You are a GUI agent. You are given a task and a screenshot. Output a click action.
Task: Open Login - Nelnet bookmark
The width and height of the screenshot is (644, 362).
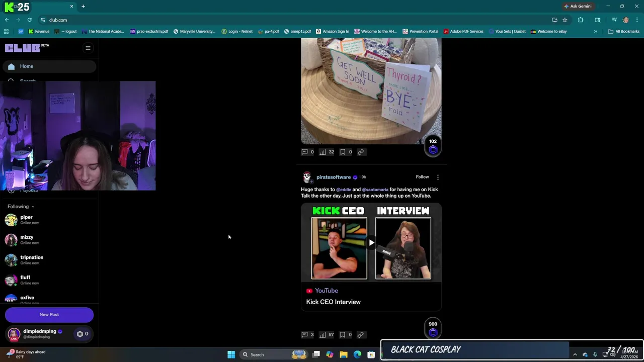click(x=236, y=31)
